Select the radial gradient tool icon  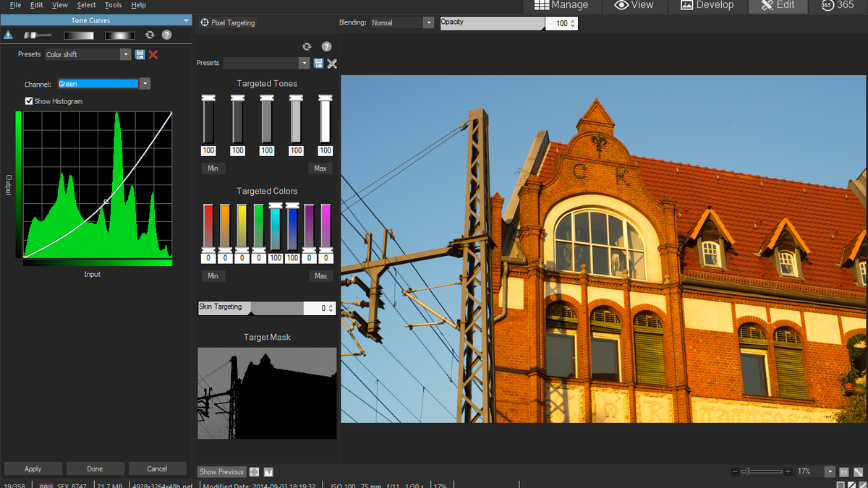120,35
